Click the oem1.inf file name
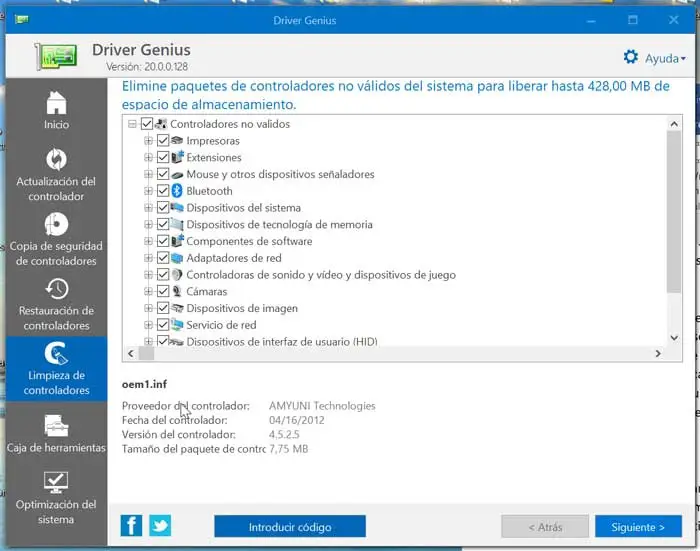The image size is (700, 551). point(144,384)
